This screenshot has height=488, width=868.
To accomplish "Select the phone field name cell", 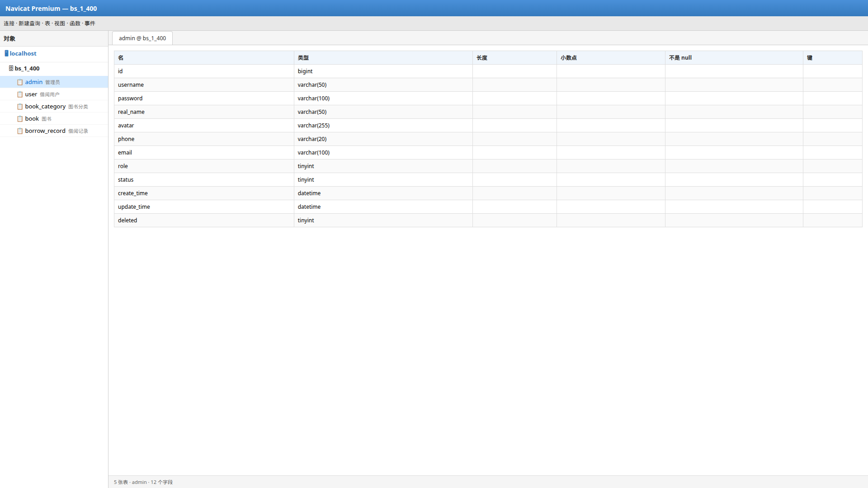I will tap(204, 139).
